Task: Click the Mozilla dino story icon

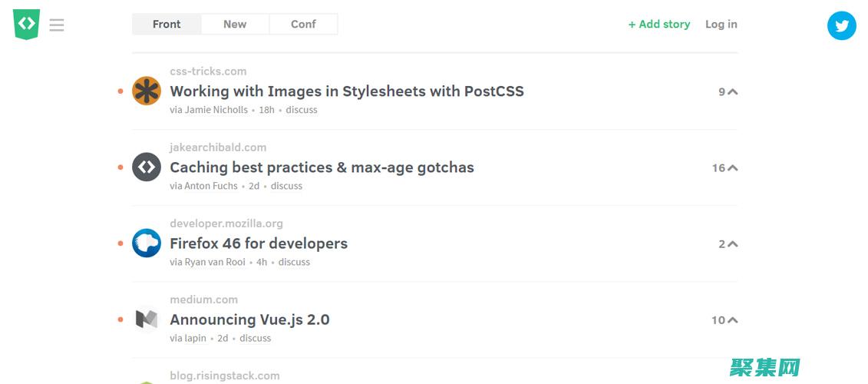Action: (147, 243)
